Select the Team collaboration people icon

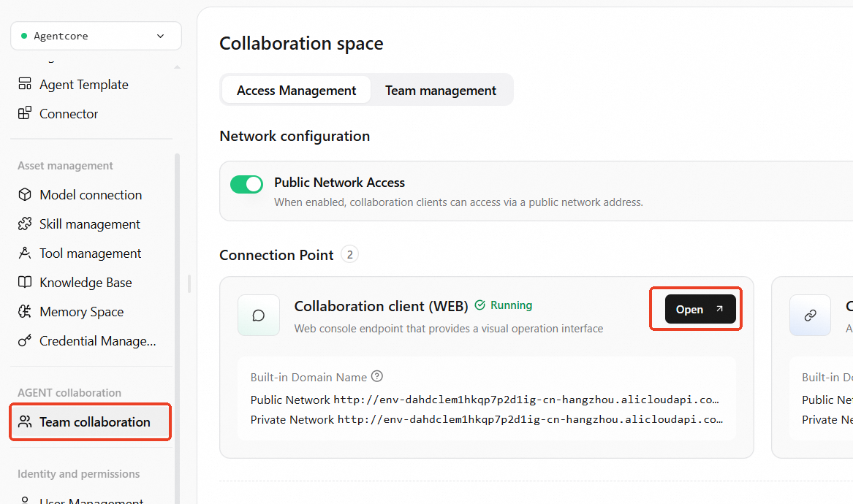pyautogui.click(x=25, y=422)
